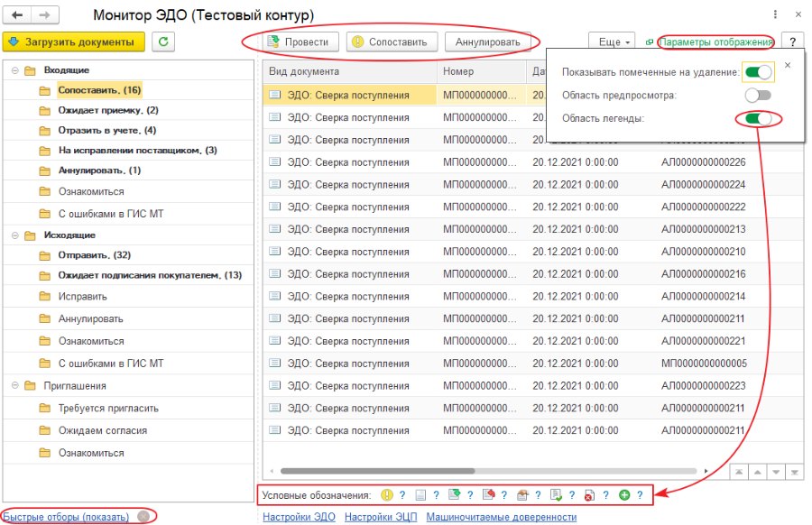Select "Отразить в учете. (4)" folder
This screenshot has height=525, width=812.
tap(107, 131)
